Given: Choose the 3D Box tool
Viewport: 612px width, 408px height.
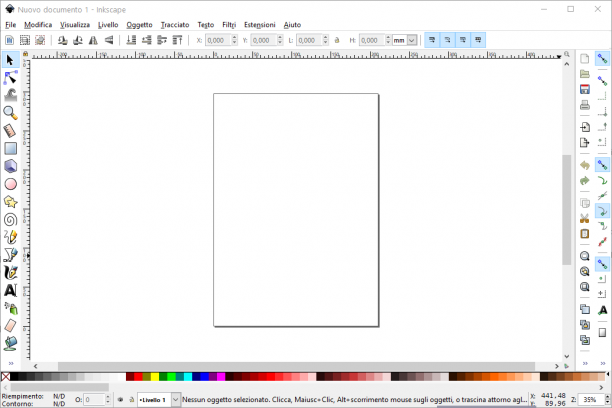Looking at the screenshot, I should [x=10, y=166].
